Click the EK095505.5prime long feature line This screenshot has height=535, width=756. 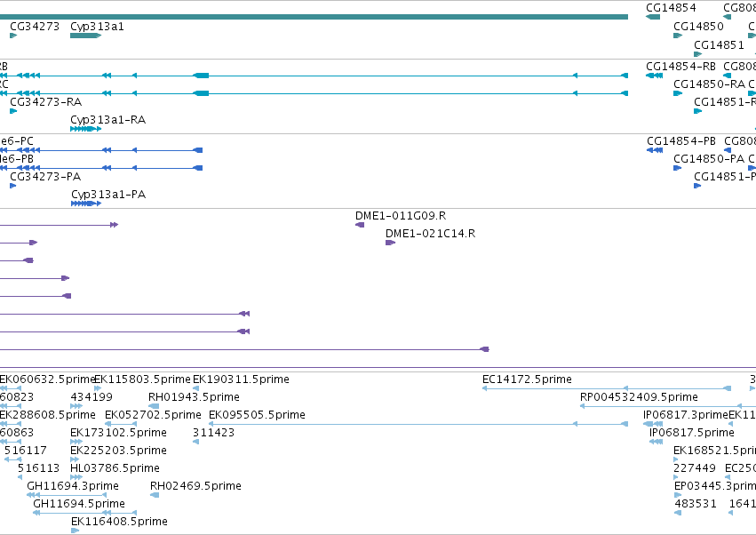(x=418, y=424)
